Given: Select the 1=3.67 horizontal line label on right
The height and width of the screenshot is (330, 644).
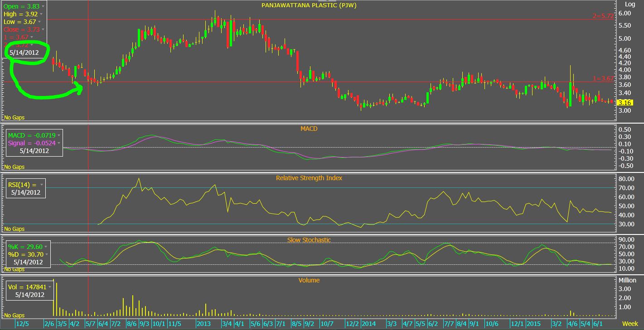Looking at the screenshot, I should (603, 78).
